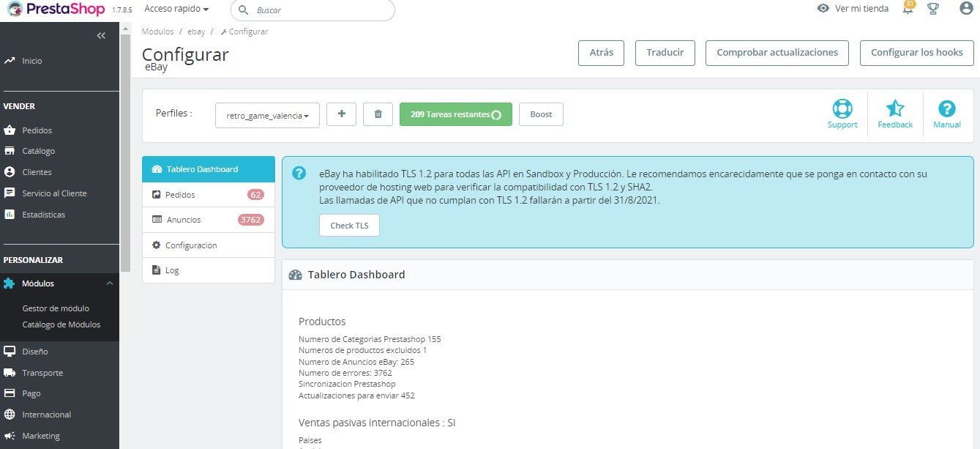Image resolution: width=980 pixels, height=449 pixels.
Task: Open Gestor de módulo submenu item
Action: (x=56, y=308)
